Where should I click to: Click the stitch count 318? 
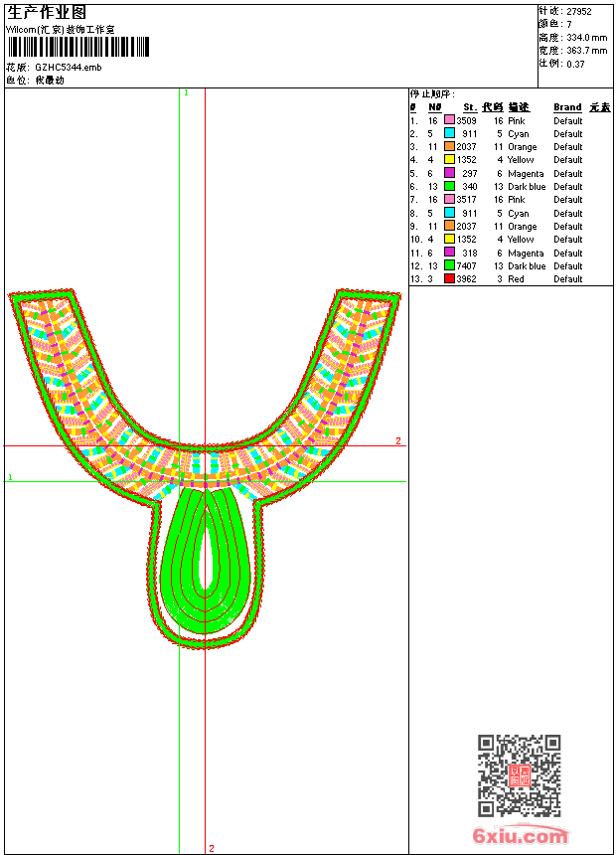469,253
